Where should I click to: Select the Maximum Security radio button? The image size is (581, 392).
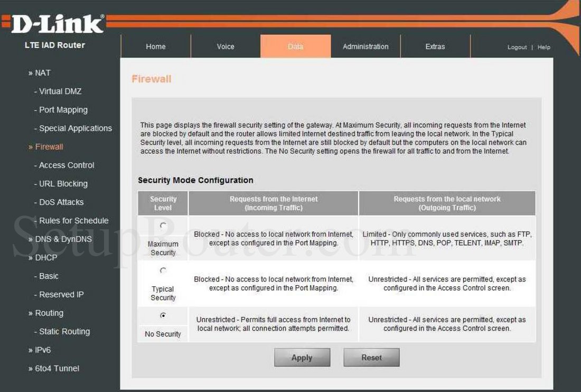[163, 225]
